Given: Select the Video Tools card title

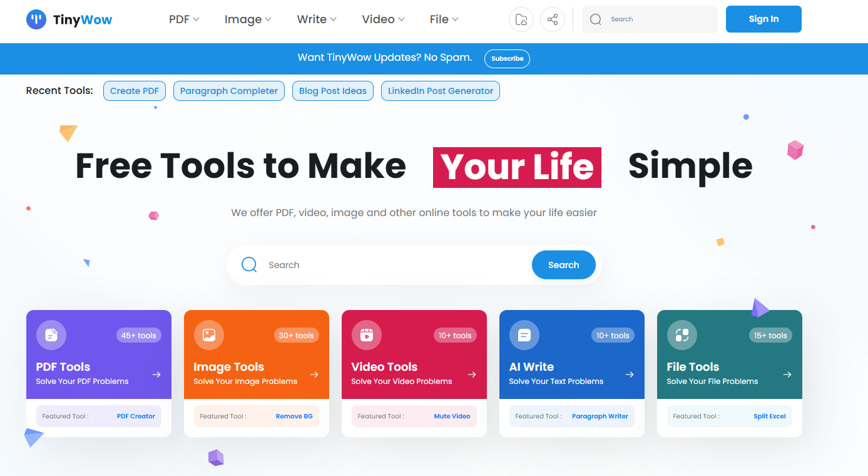Looking at the screenshot, I should click(384, 367).
